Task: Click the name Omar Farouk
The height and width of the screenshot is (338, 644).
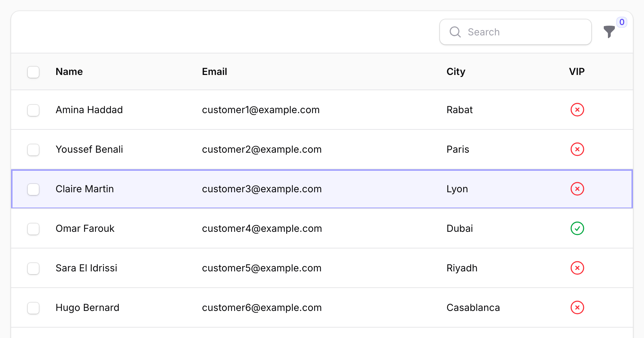Action: pos(85,228)
